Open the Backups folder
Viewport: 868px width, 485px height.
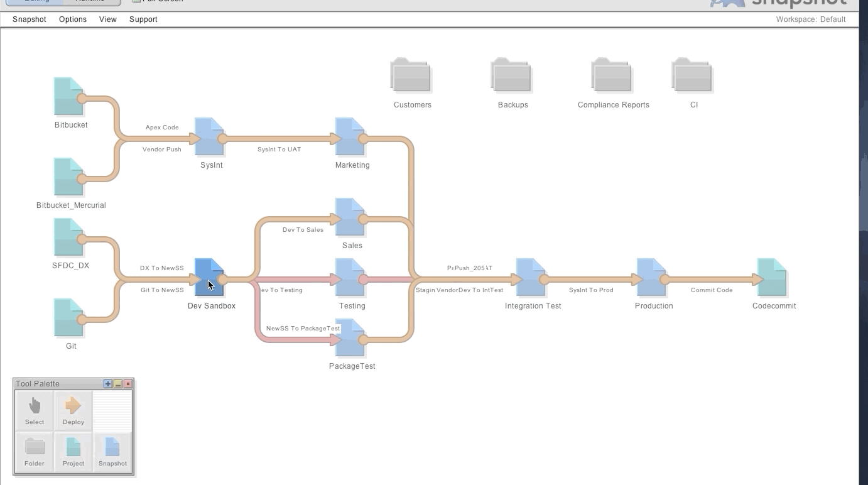pos(511,75)
